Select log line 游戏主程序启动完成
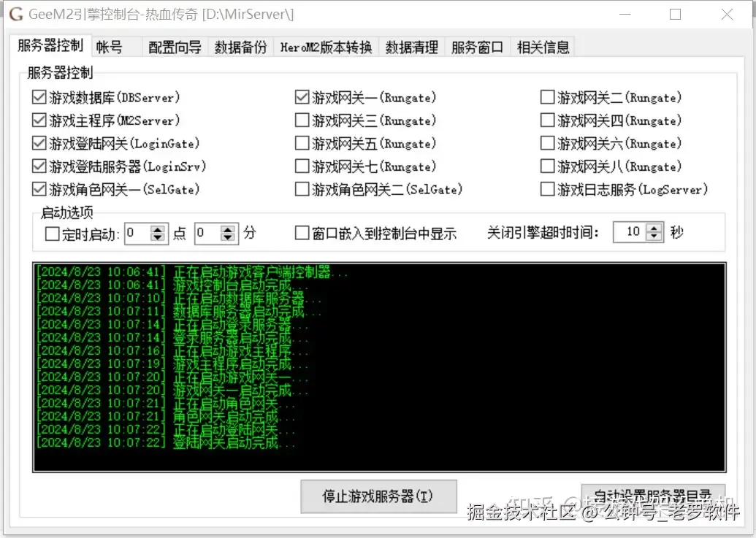Screen dimensions: 756x538 pyautogui.click(x=172, y=363)
